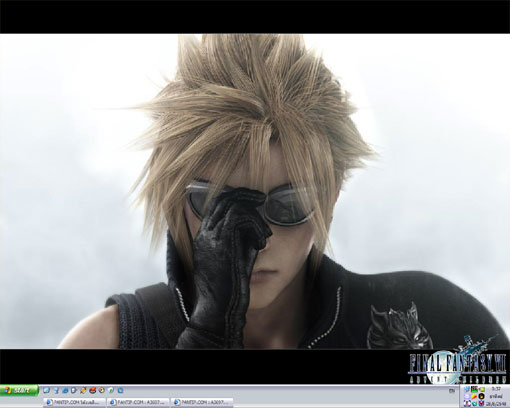Open the black circle padlock tray icon
Screen dimensions: 510x408
[481, 396]
